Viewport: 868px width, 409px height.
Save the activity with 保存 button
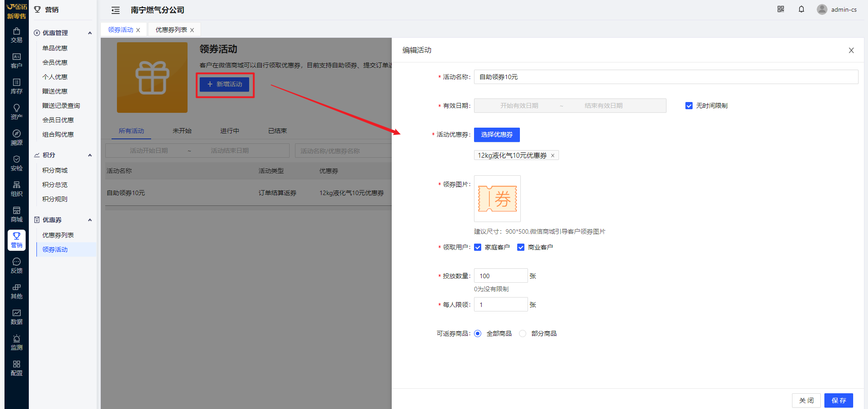coord(838,400)
